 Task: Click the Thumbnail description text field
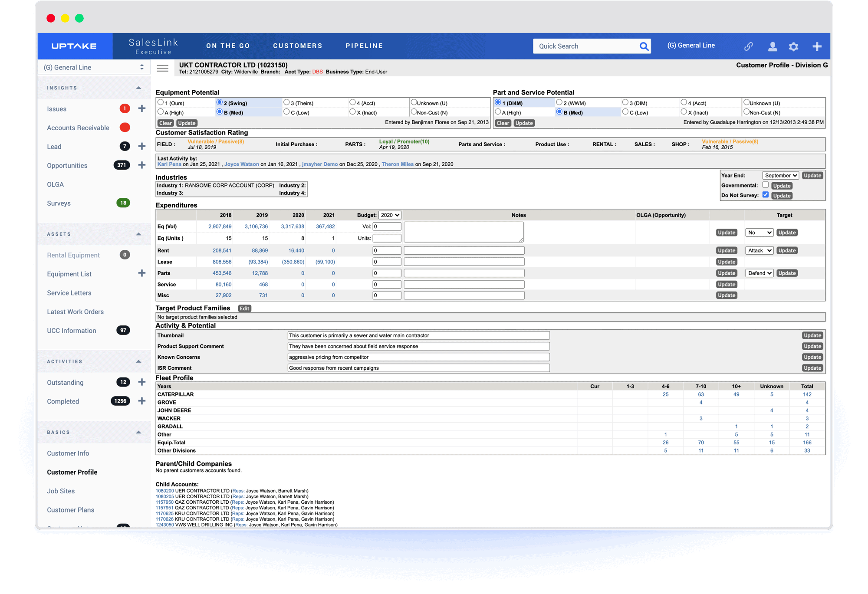[418, 335]
